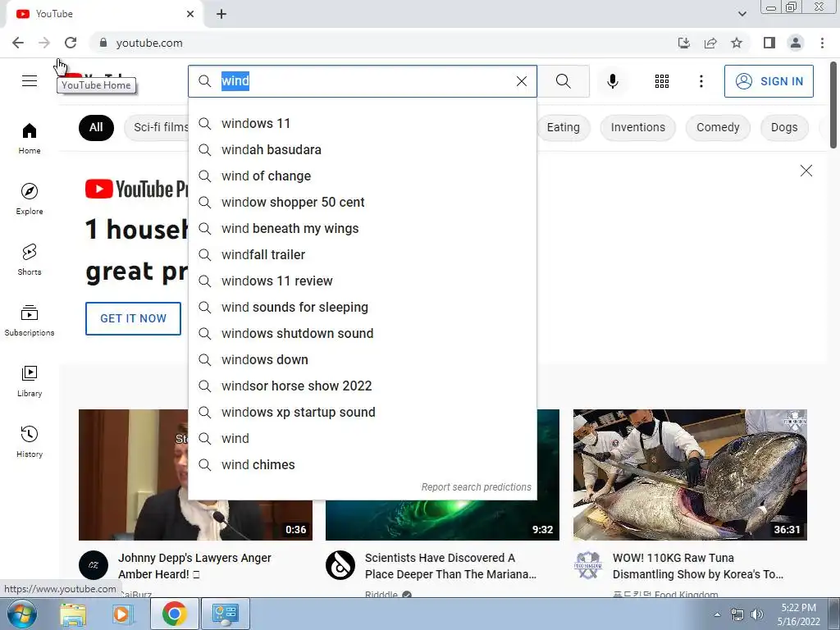Choose suggestion 'wind chimes'

coord(362,464)
